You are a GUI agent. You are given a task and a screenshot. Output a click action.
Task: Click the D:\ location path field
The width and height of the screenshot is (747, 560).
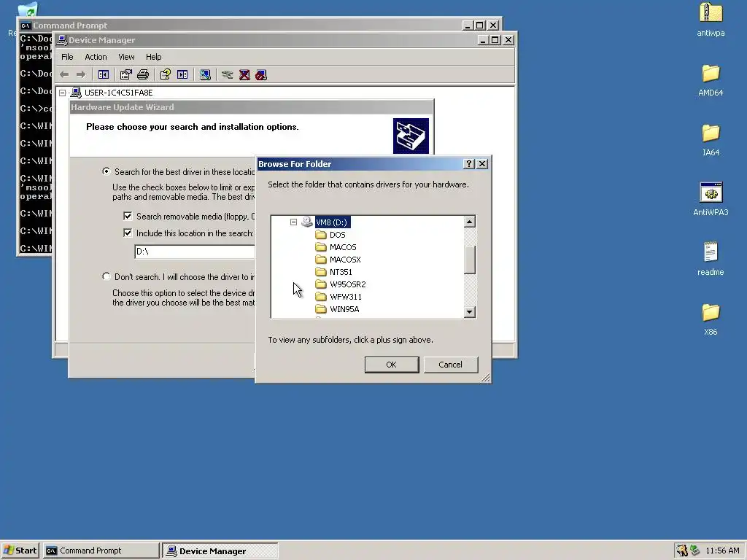(195, 252)
